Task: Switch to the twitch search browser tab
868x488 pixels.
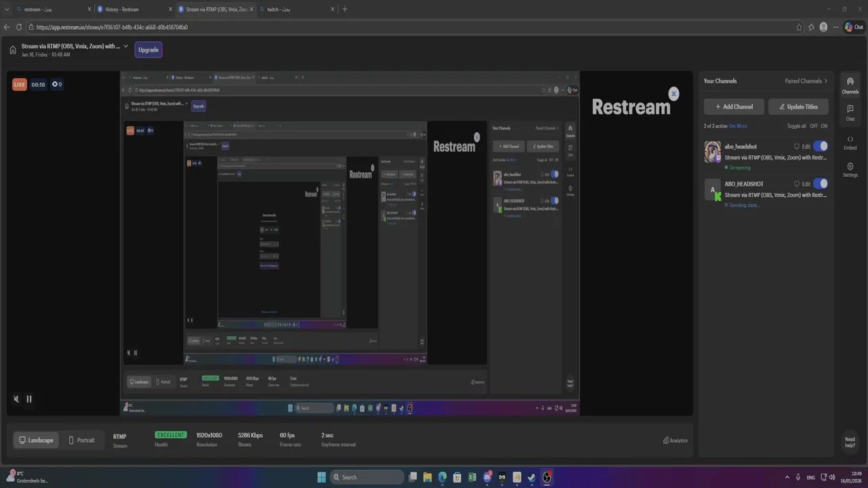Action: pos(296,9)
